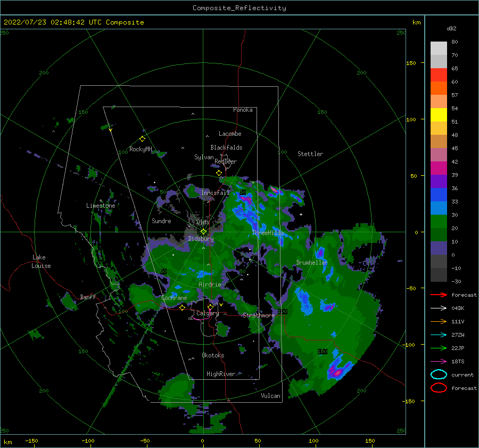
Task: Click the Strathmore label
Action: pyautogui.click(x=259, y=315)
